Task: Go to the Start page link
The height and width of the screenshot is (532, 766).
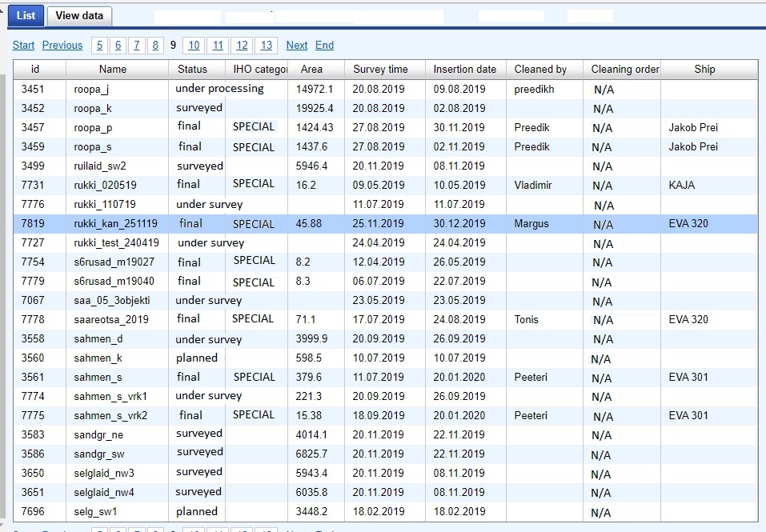Action: tap(23, 46)
